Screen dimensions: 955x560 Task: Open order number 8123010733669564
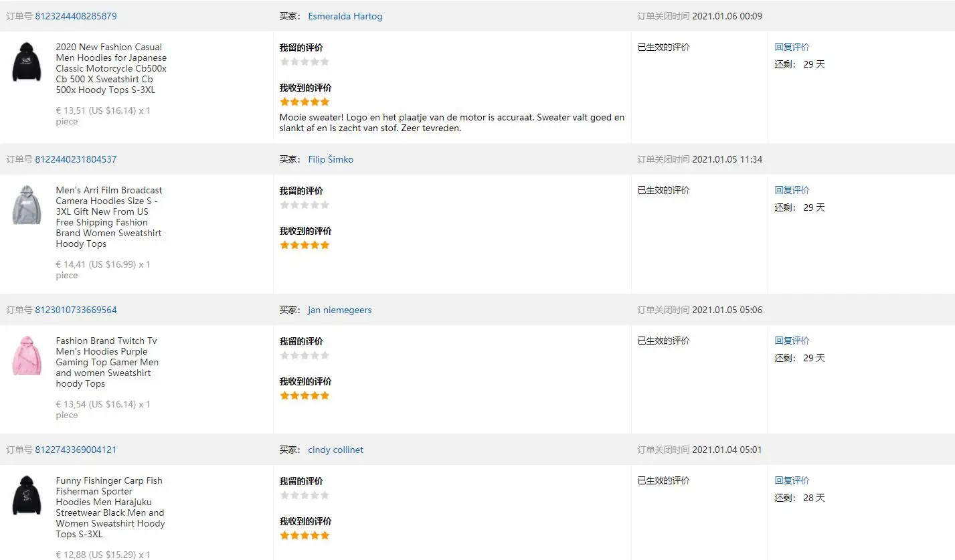tap(76, 310)
